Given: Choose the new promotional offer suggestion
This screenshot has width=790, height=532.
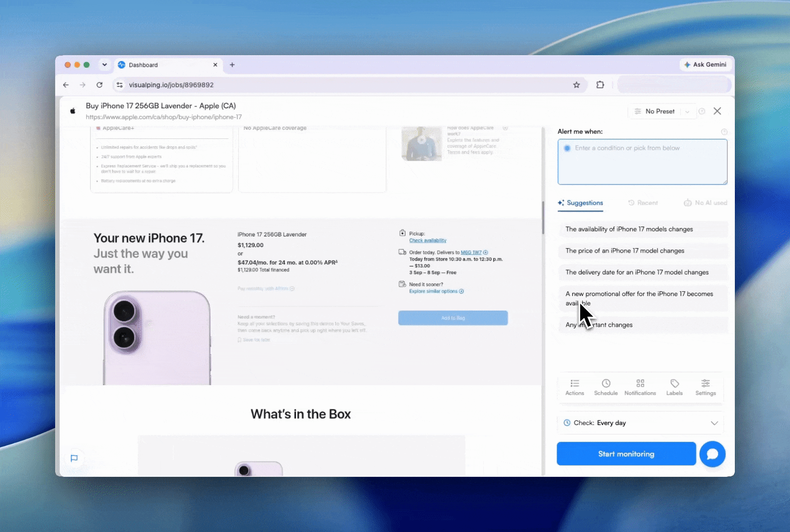Looking at the screenshot, I should point(643,299).
